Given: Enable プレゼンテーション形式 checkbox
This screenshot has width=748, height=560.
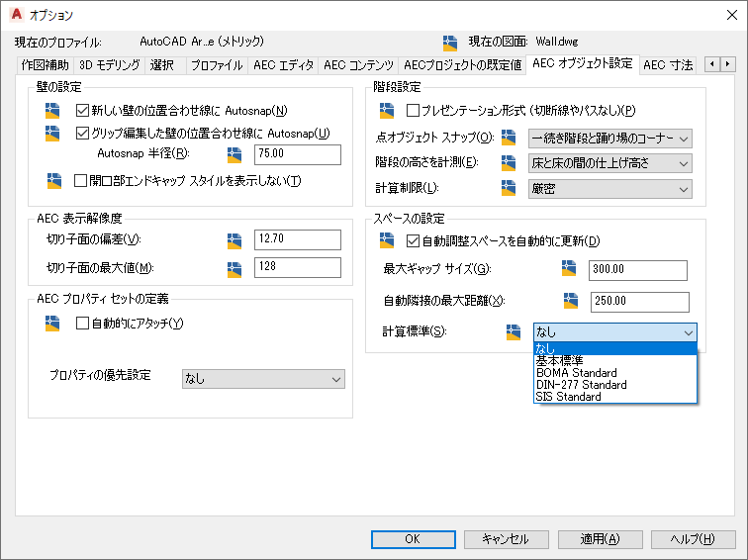Looking at the screenshot, I should 414,111.
